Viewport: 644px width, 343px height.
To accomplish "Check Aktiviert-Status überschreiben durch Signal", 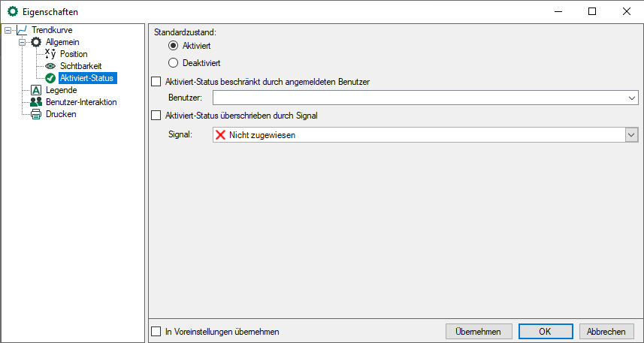I will [156, 116].
